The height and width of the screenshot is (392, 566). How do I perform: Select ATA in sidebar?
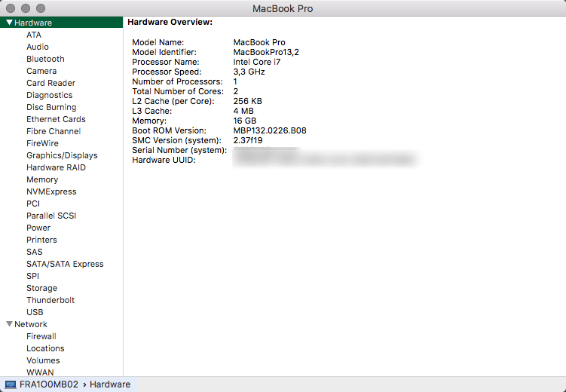pos(34,35)
